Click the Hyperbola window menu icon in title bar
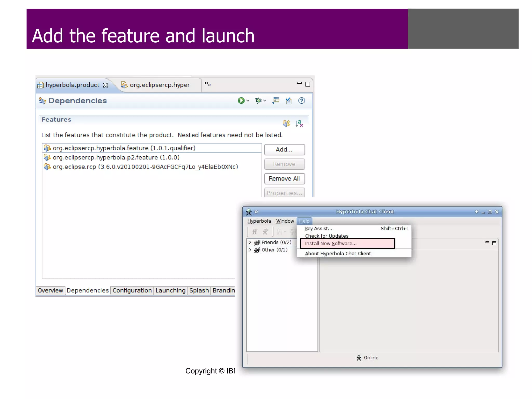 pyautogui.click(x=249, y=212)
